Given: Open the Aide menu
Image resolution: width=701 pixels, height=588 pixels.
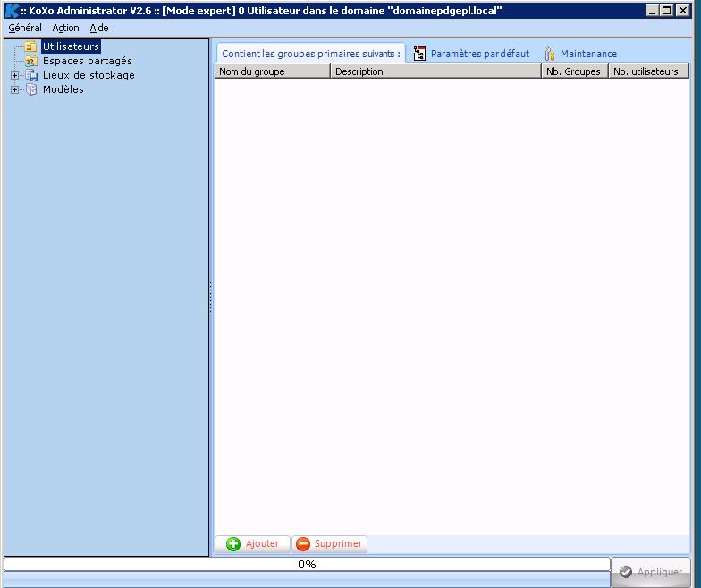Looking at the screenshot, I should coord(98,28).
